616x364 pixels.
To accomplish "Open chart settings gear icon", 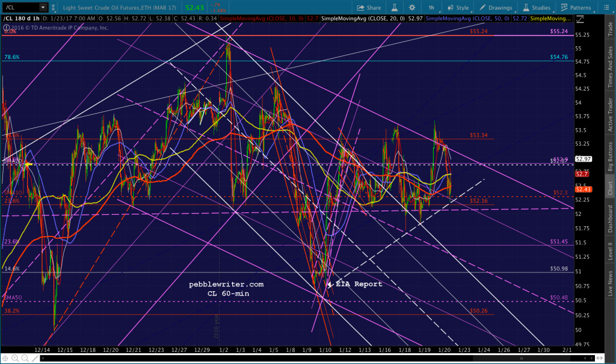I will click(411, 7).
